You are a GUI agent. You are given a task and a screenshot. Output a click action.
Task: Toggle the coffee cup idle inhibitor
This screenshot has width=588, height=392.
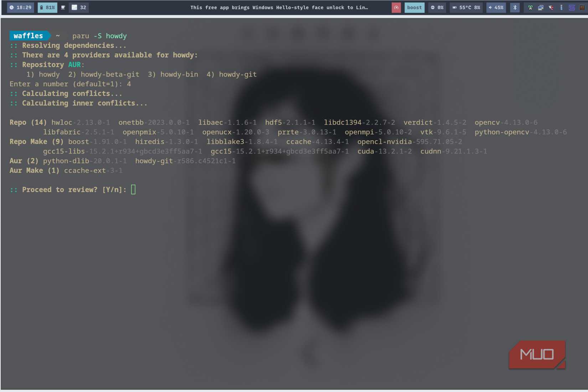point(63,7)
